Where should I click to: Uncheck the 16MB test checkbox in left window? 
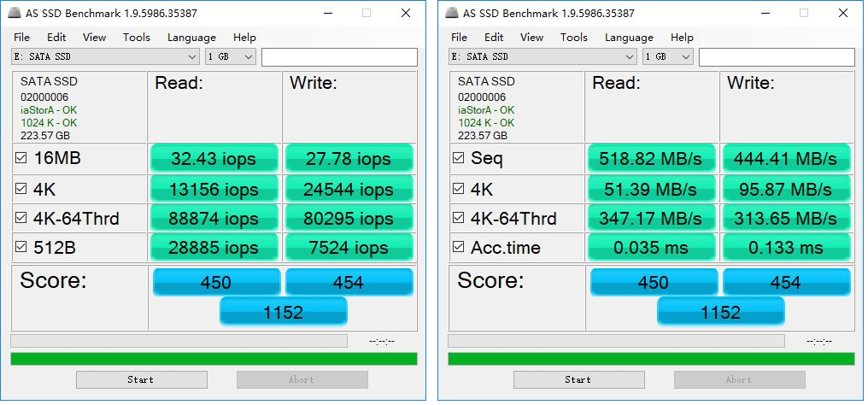pos(21,158)
